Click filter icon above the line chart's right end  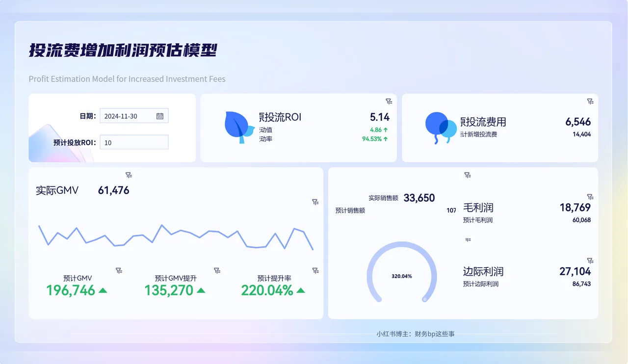pyautogui.click(x=315, y=202)
